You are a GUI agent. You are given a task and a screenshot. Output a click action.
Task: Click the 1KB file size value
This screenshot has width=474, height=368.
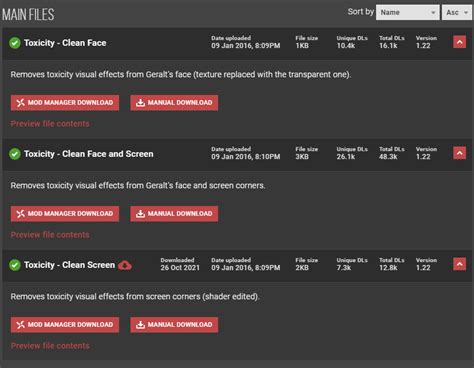tap(302, 46)
